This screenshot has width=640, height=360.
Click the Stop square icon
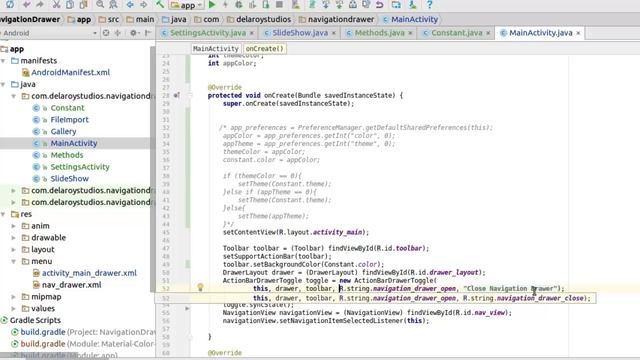coord(279,4)
